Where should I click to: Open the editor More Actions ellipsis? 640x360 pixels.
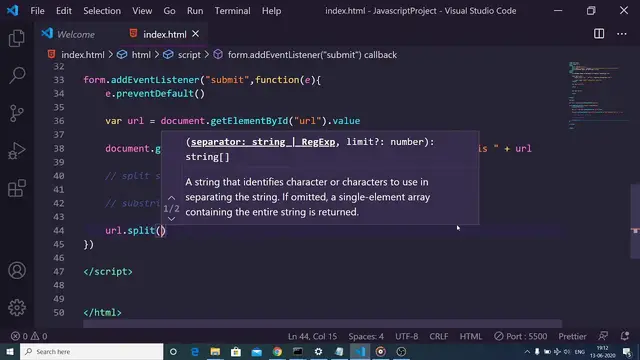[x=622, y=34]
